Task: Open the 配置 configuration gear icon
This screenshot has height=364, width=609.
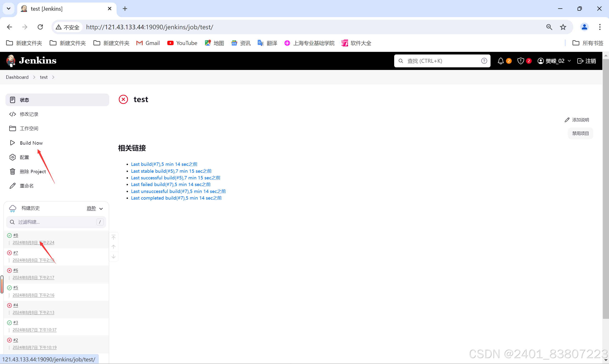Action: (x=12, y=157)
